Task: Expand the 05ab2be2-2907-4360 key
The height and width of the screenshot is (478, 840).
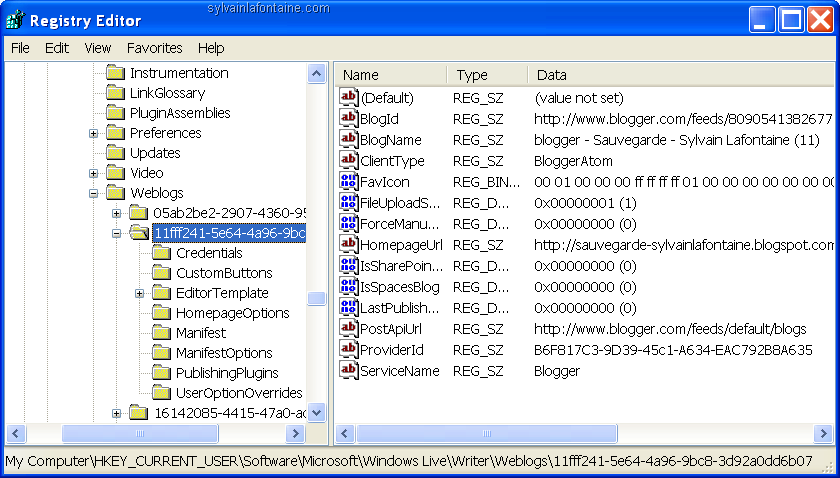Action: point(116,213)
